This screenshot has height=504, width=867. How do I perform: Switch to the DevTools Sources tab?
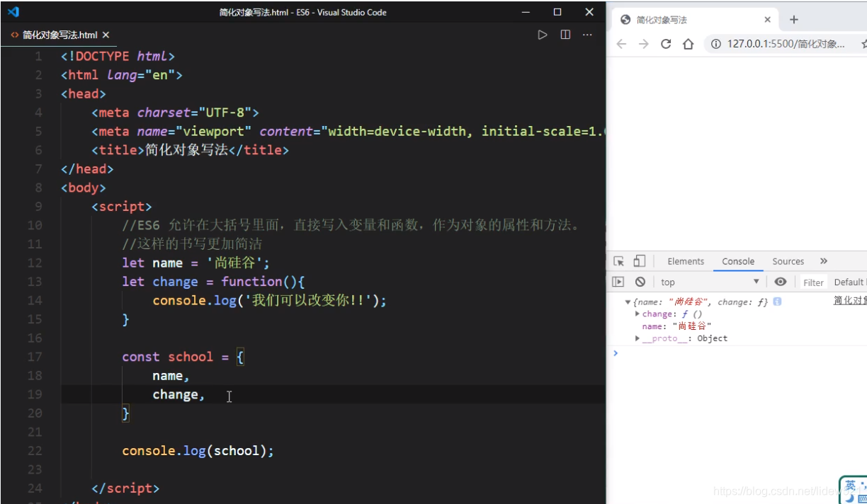tap(788, 261)
